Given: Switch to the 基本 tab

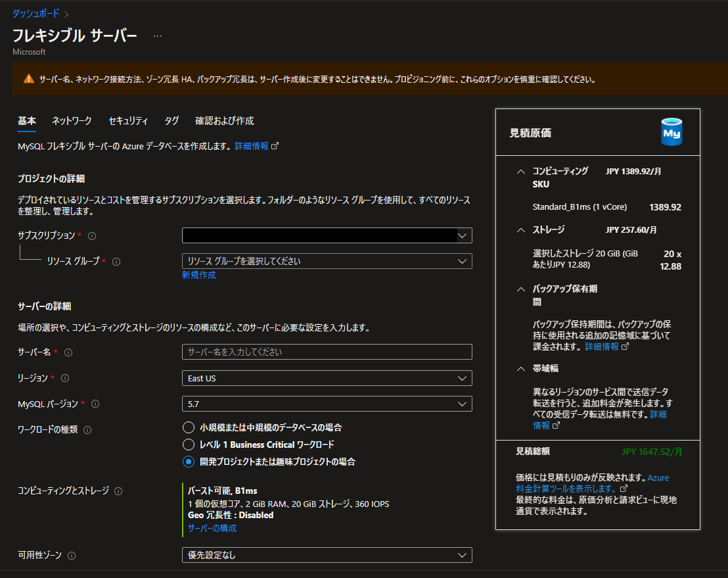Looking at the screenshot, I should pos(27,121).
